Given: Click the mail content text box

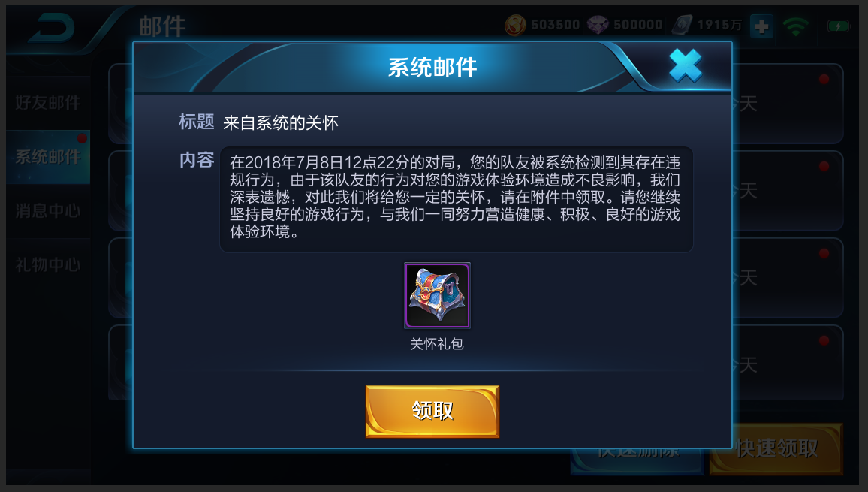Looking at the screenshot, I should click(x=457, y=200).
